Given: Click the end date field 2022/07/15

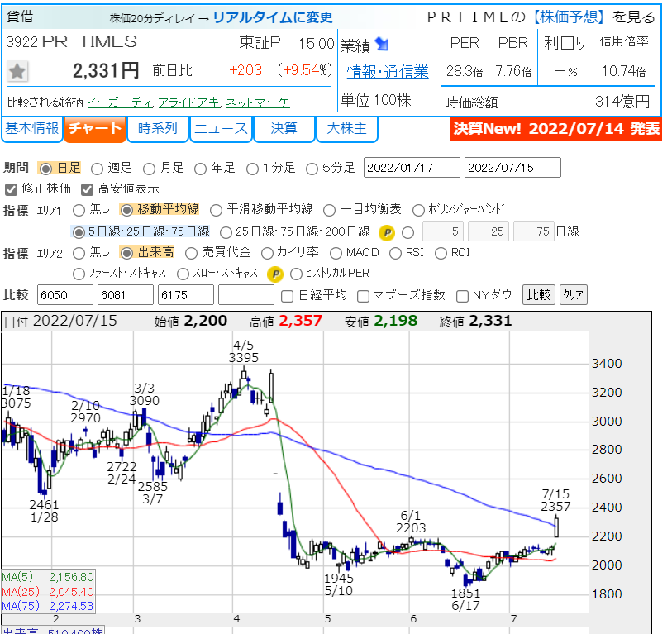Looking at the screenshot, I should [x=512, y=168].
